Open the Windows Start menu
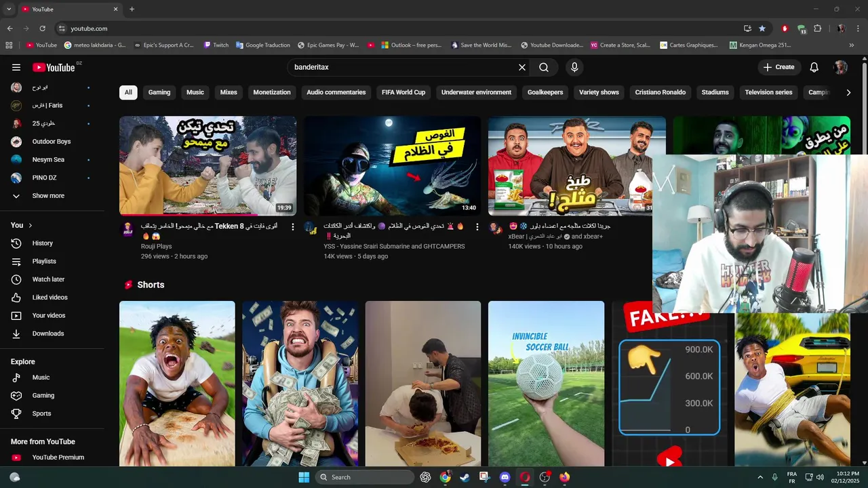The width and height of the screenshot is (868, 488). pyautogui.click(x=304, y=477)
